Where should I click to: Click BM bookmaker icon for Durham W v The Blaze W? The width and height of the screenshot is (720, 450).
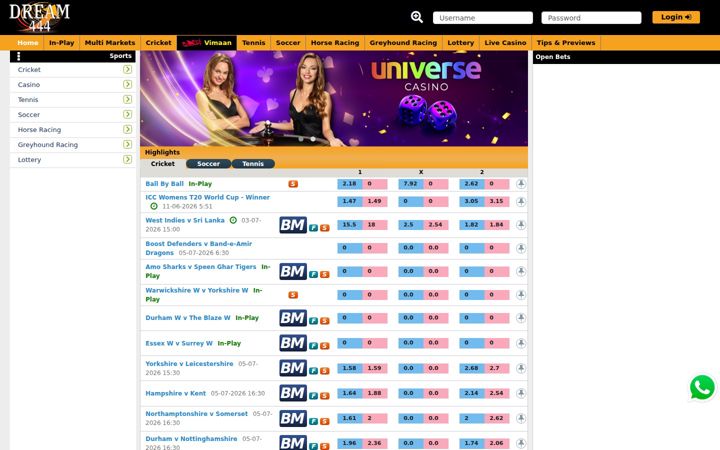click(293, 318)
